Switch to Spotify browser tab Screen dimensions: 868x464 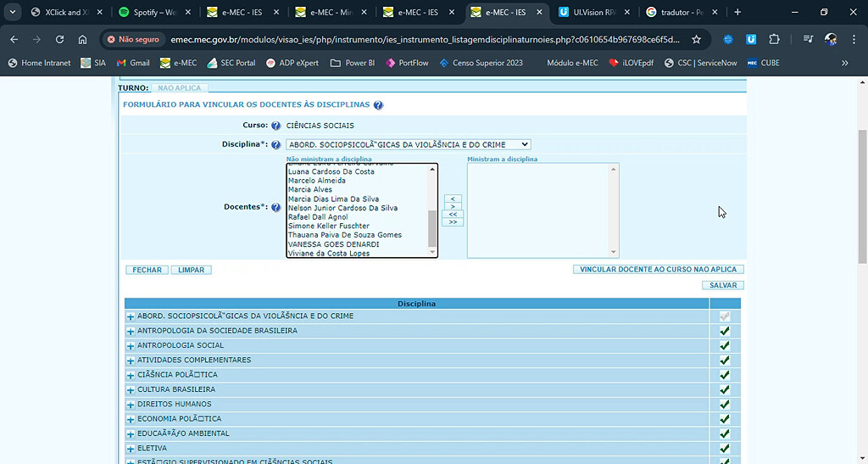pyautogui.click(x=154, y=12)
